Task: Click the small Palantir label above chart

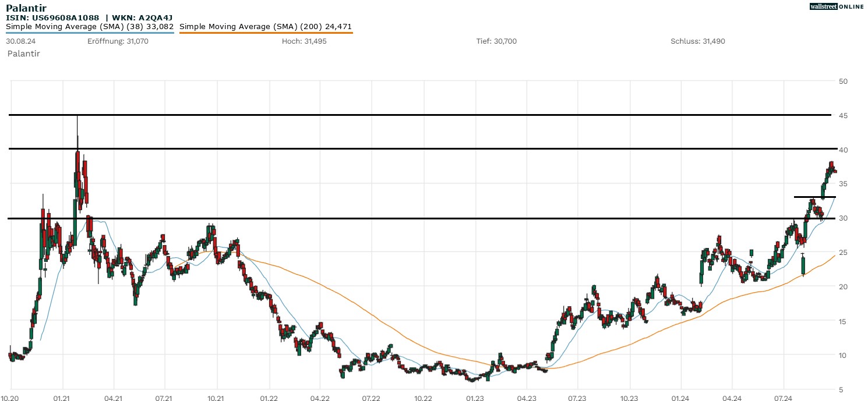Action: tap(23, 54)
